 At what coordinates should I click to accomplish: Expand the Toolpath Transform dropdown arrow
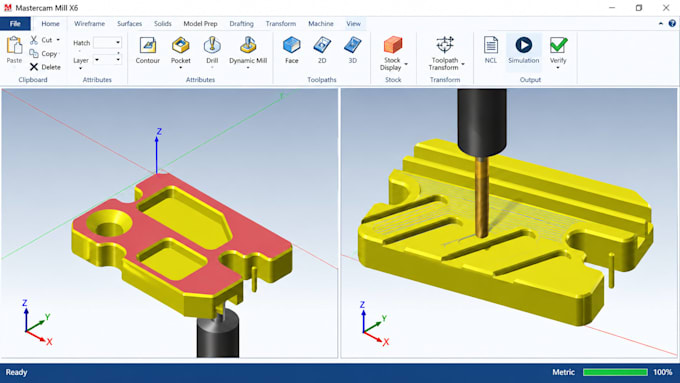(x=463, y=65)
